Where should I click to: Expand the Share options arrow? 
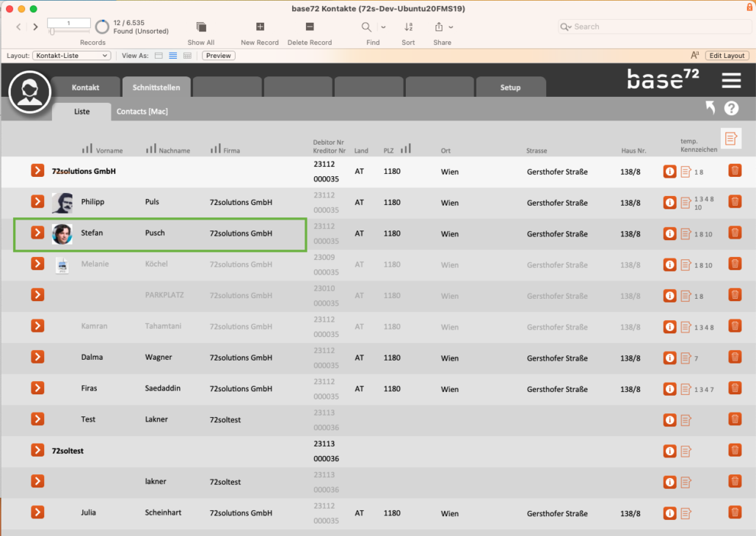click(451, 27)
